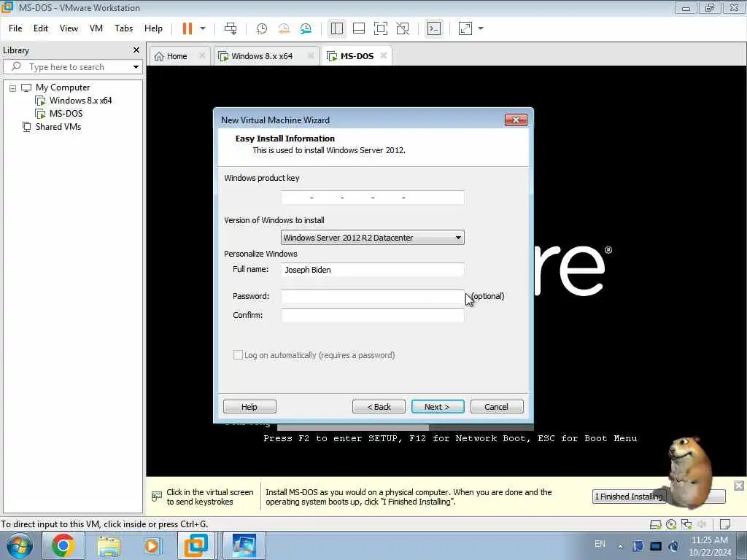Show hidden system tray icons
The image size is (747, 560).
pyautogui.click(x=620, y=547)
